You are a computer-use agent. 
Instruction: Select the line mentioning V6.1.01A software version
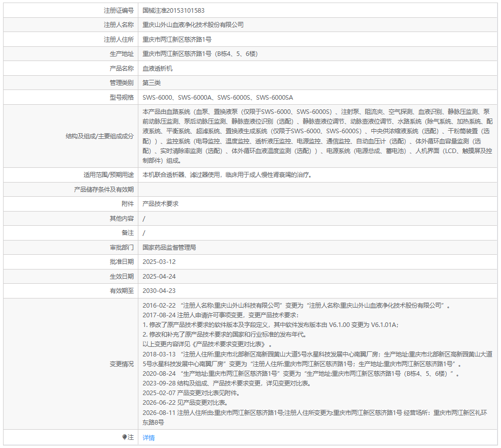coord(271,325)
